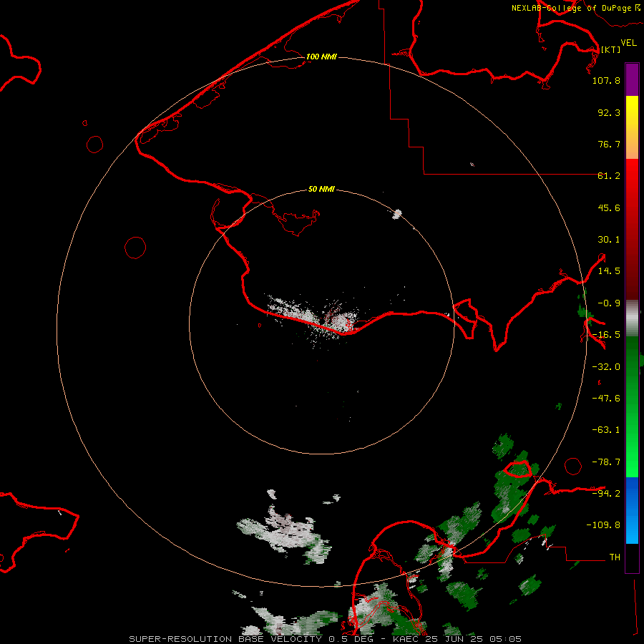
Task: Click the NEXLAB-College of DuPage watermark text
Action: tap(575, 8)
